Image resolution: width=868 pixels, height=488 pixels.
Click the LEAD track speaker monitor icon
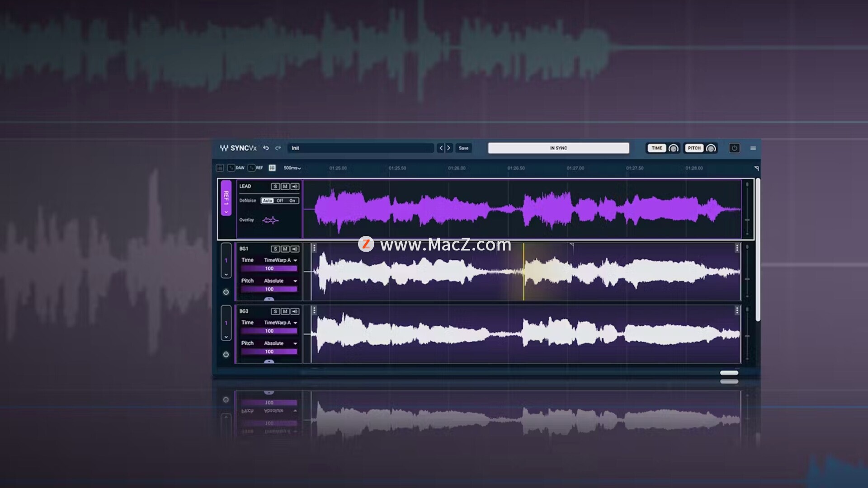(295, 187)
